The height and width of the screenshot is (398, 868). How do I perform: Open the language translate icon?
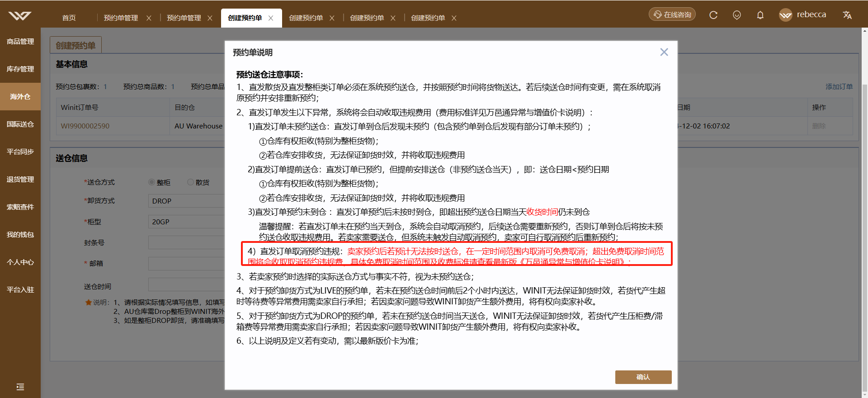point(847,15)
